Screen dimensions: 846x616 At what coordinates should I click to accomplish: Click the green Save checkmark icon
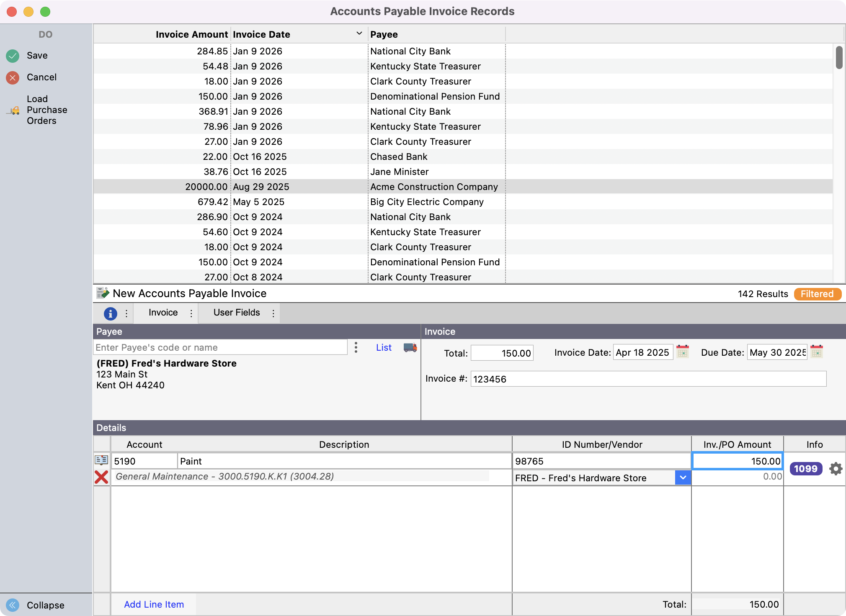(13, 56)
